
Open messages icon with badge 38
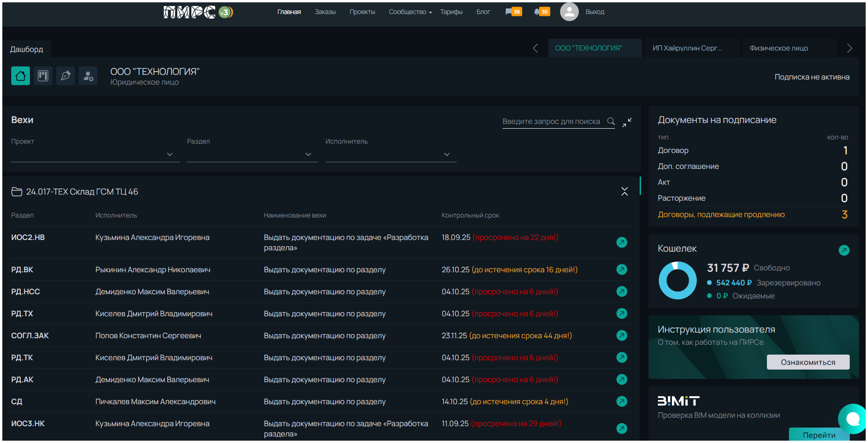click(513, 12)
